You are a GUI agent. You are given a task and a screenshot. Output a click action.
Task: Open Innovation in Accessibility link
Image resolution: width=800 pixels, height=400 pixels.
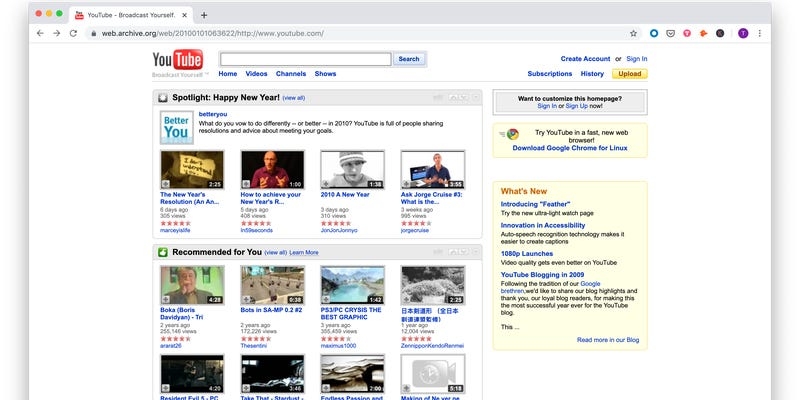[543, 225]
